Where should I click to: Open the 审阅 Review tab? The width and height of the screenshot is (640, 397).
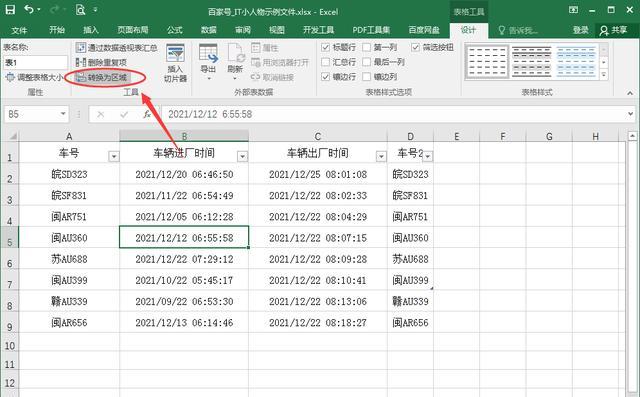pyautogui.click(x=243, y=30)
